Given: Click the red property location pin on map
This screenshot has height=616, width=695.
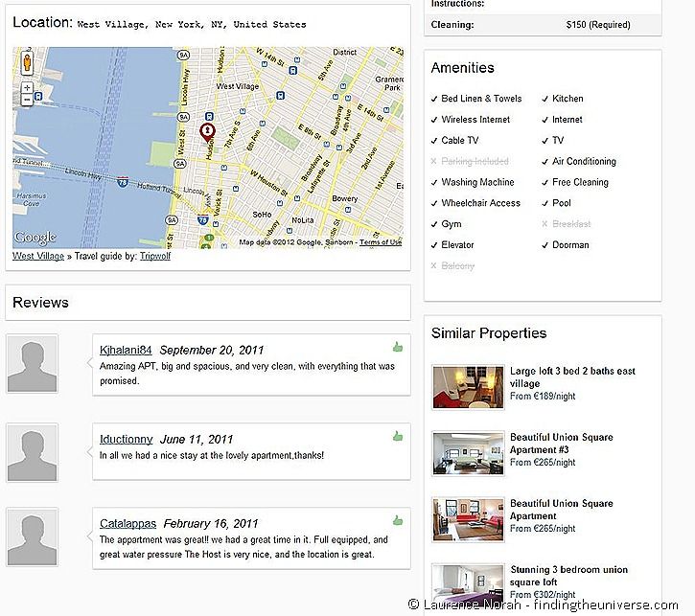Looking at the screenshot, I should click(207, 132).
